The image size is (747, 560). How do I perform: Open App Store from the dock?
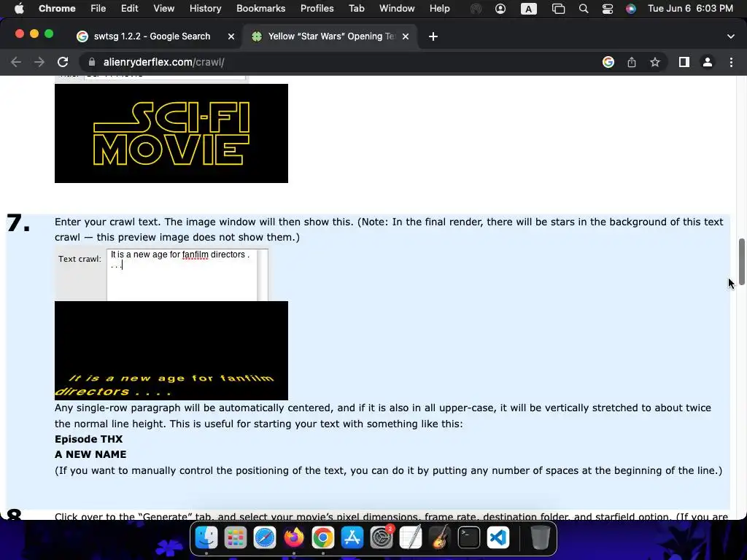pos(352,538)
